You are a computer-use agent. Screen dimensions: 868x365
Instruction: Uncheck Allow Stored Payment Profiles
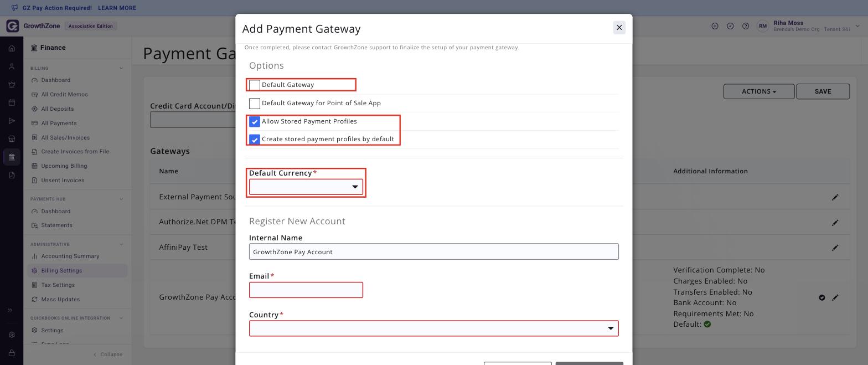coord(255,122)
